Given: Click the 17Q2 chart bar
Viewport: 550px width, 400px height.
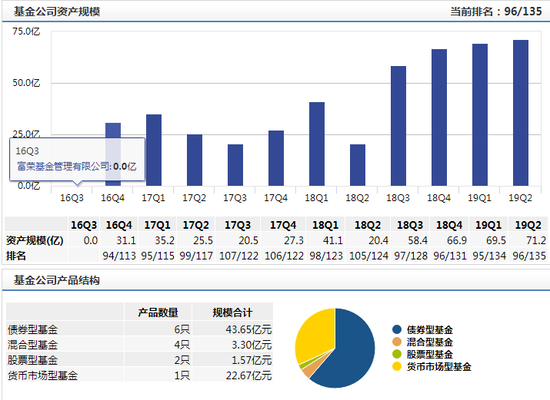Looking at the screenshot, I should pyautogui.click(x=194, y=160).
